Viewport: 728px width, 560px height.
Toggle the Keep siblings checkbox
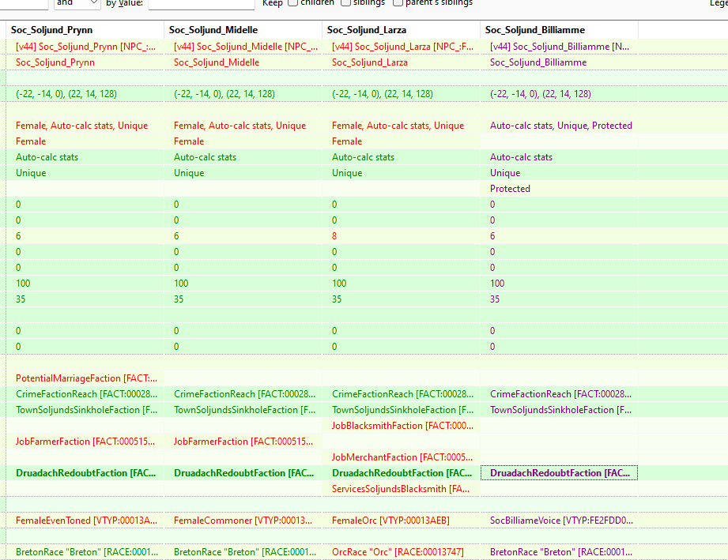[x=345, y=3]
